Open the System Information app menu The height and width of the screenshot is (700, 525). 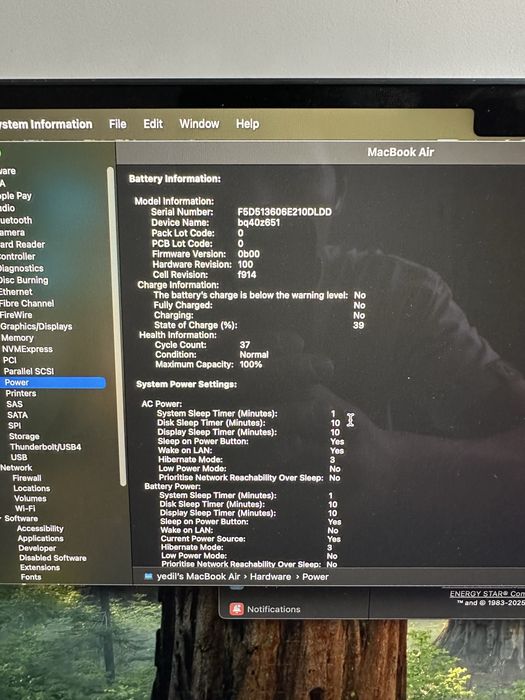pyautogui.click(x=46, y=124)
